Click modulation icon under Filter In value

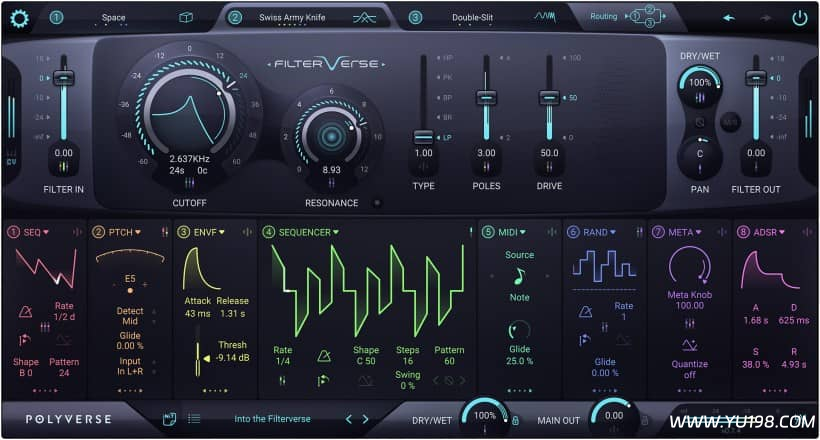tap(63, 167)
